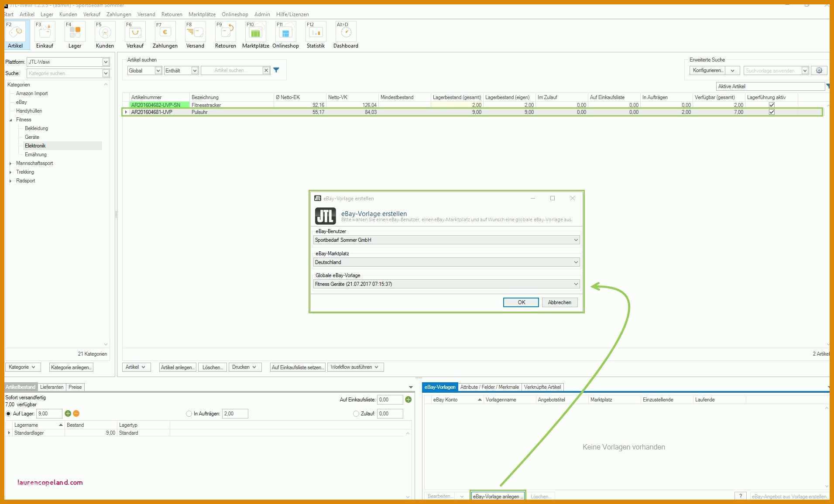834x504 pixels.
Task: Click the eBay-Vorlage anlegen button
Action: (498, 497)
